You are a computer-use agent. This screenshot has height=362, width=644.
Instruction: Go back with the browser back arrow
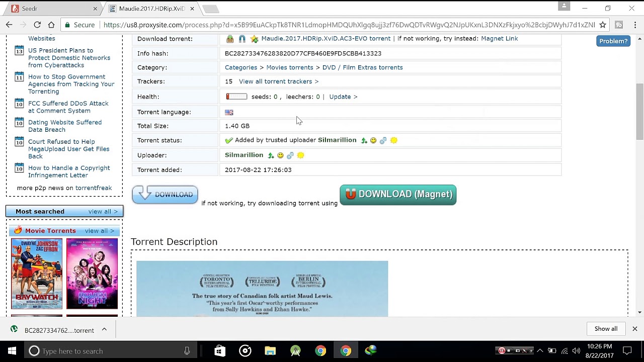coord(9,25)
